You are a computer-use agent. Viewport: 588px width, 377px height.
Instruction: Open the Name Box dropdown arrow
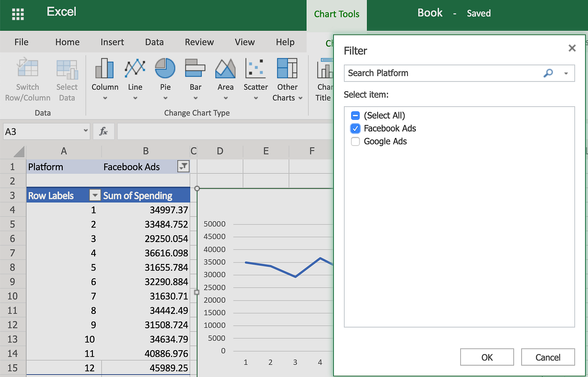86,131
